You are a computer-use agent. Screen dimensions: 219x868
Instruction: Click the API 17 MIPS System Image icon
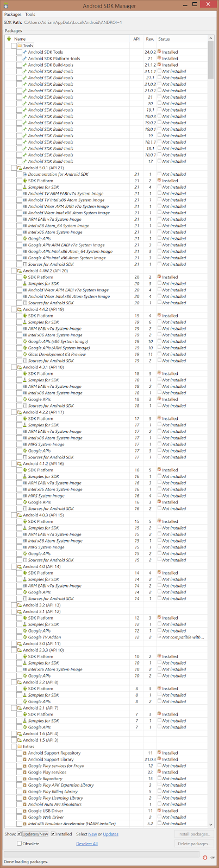point(24,444)
